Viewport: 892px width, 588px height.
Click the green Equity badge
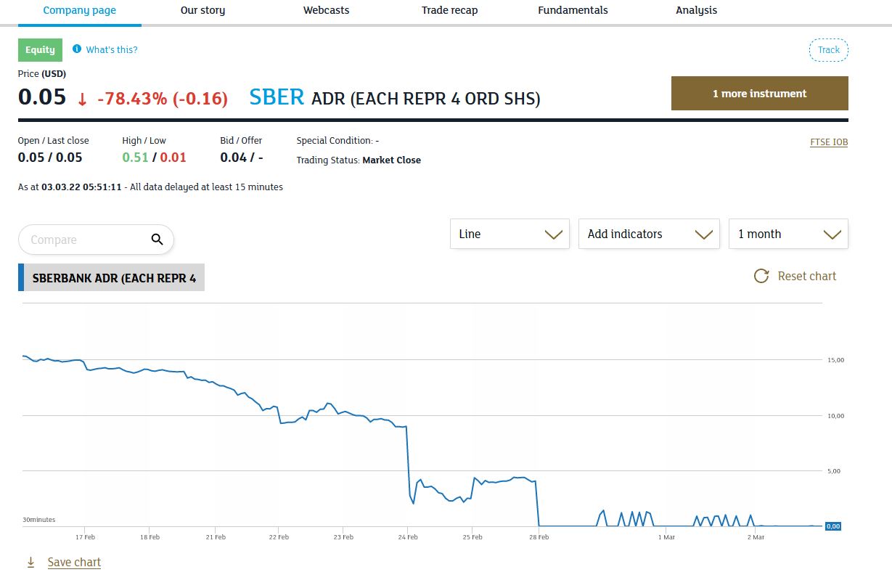coord(40,49)
